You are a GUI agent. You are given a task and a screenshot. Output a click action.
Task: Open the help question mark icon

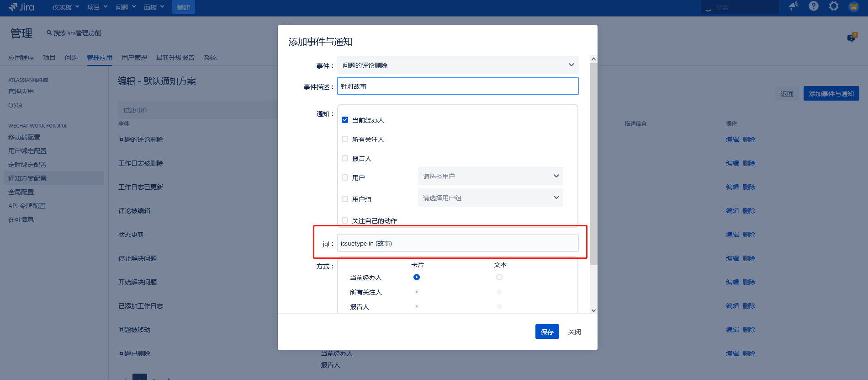pos(814,6)
